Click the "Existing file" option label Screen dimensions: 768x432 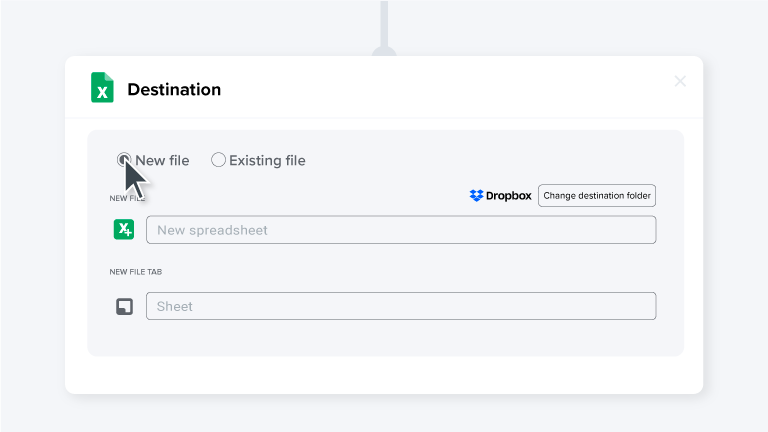(x=267, y=160)
